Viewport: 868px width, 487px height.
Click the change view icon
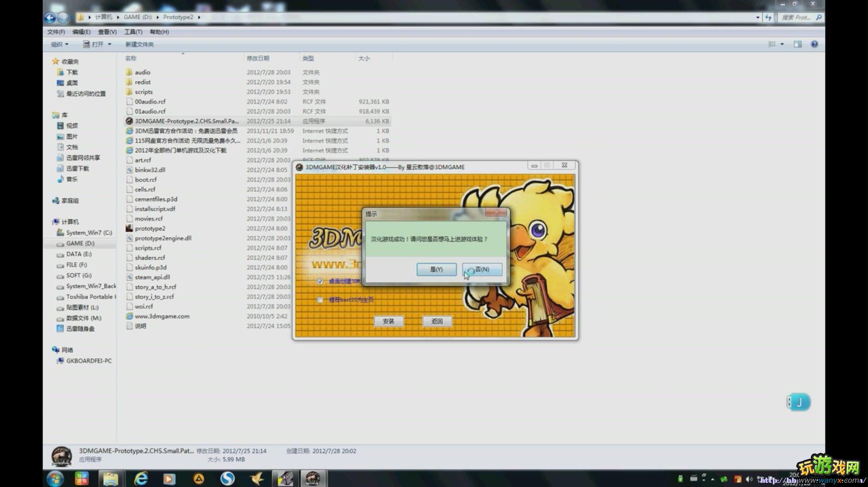click(x=772, y=44)
